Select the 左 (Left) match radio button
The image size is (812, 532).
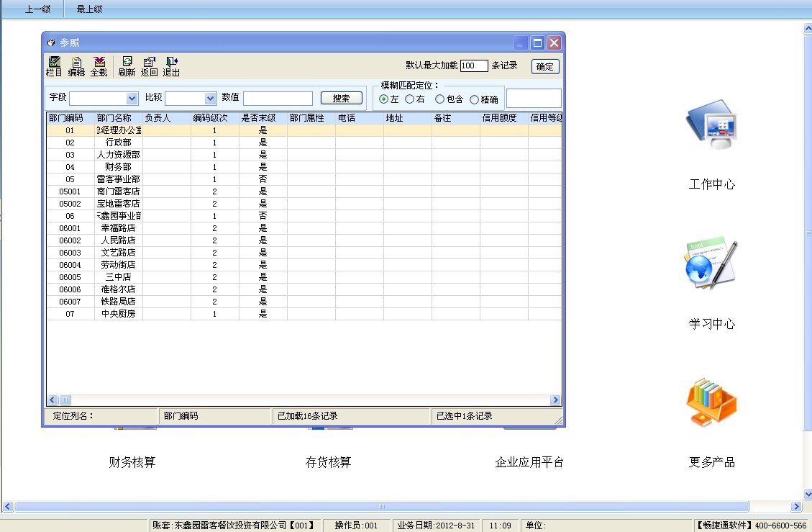coord(385,99)
